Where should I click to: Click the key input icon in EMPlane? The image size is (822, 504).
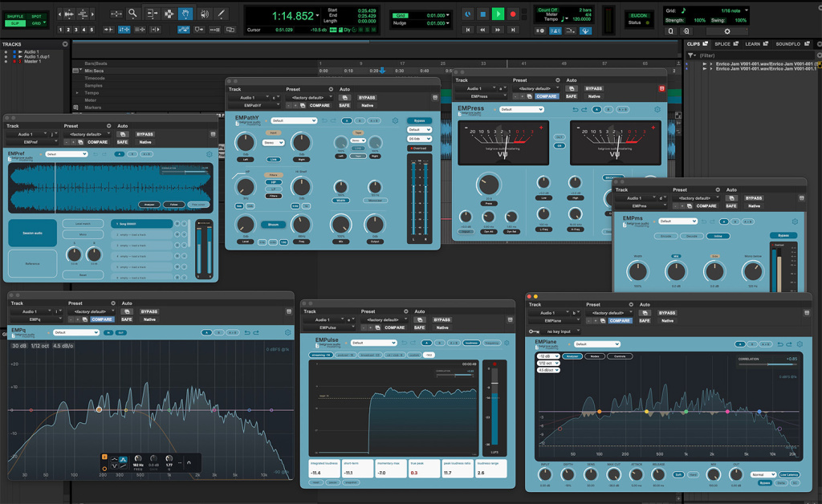534,331
